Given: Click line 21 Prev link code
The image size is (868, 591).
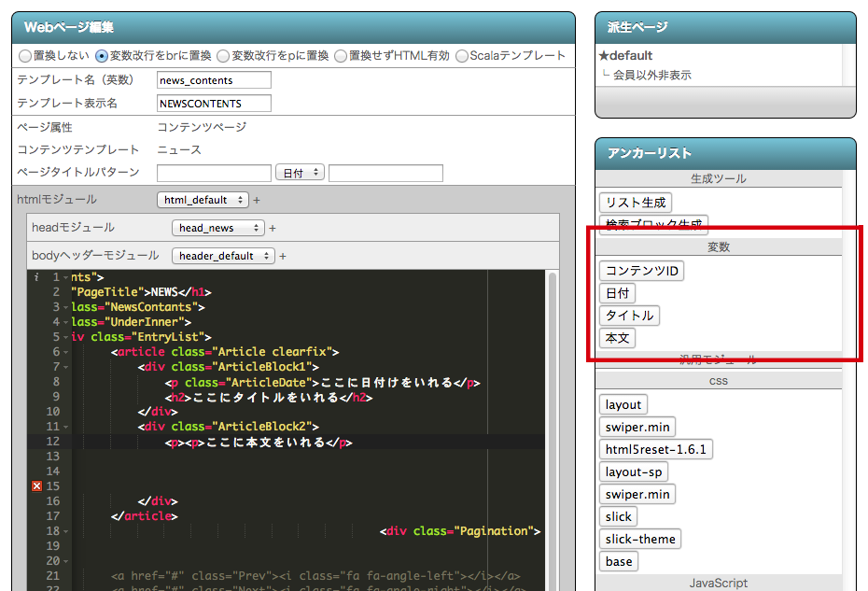Looking at the screenshot, I should [x=315, y=577].
